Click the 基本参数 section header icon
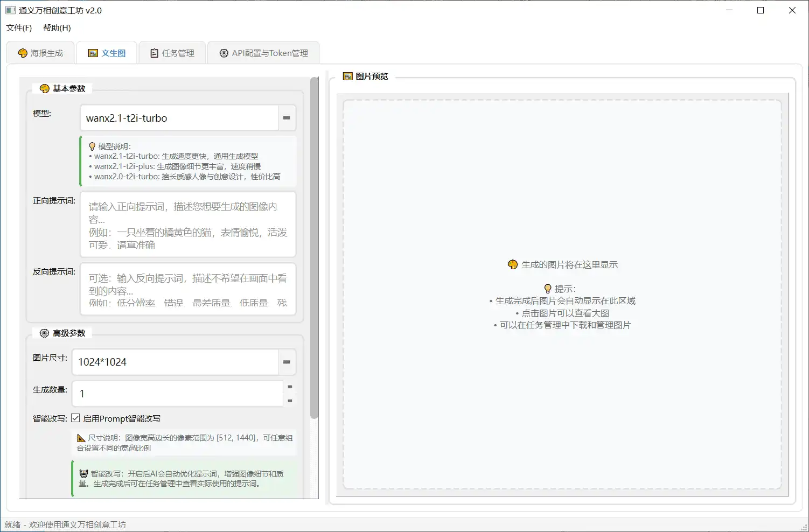809x532 pixels. tap(44, 88)
